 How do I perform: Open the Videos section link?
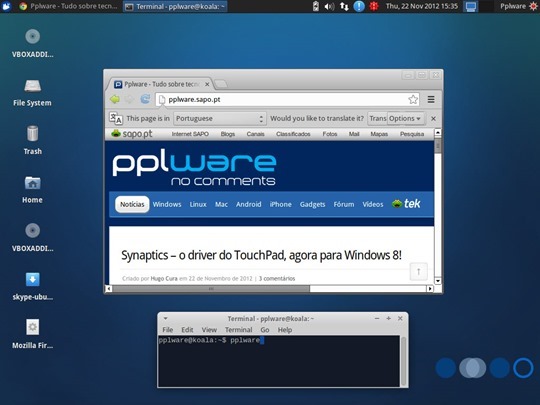tap(373, 204)
